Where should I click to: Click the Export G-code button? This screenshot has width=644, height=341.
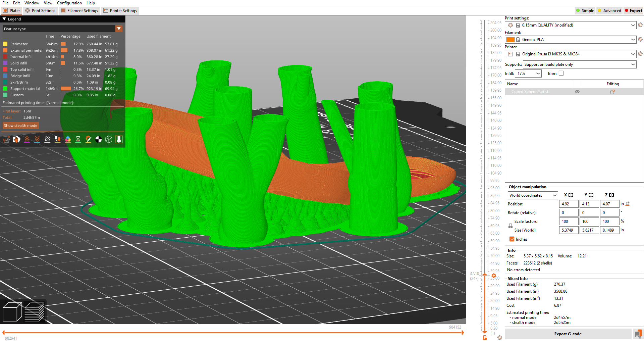(568, 334)
